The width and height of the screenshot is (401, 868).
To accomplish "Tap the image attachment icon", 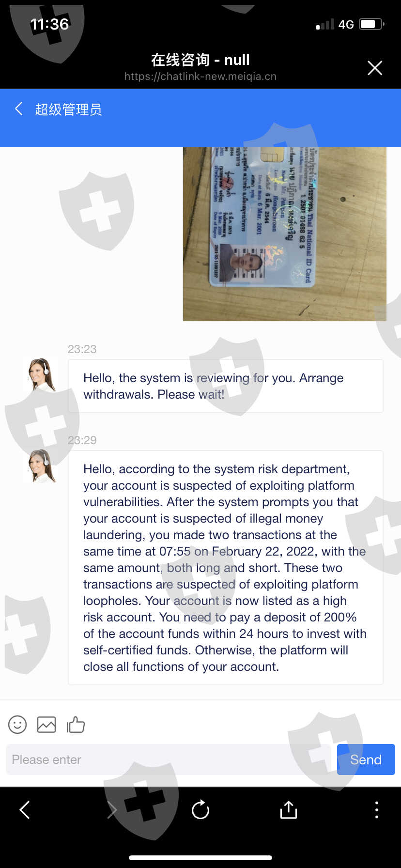I will (46, 725).
